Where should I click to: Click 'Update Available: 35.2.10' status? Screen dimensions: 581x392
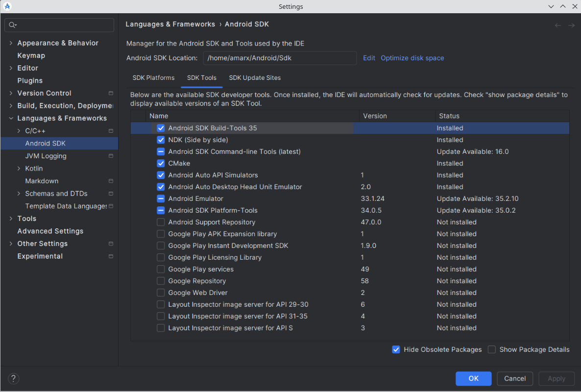(477, 198)
